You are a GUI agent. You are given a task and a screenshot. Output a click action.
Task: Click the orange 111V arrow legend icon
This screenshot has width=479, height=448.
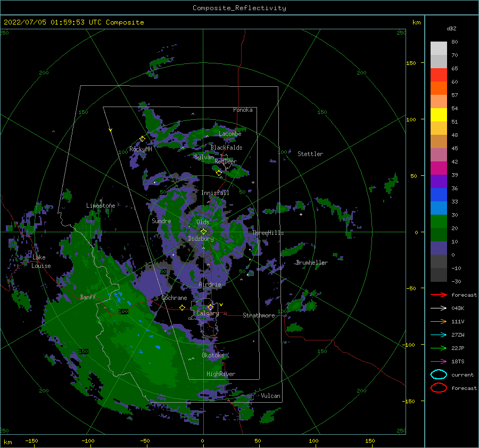[439, 321]
